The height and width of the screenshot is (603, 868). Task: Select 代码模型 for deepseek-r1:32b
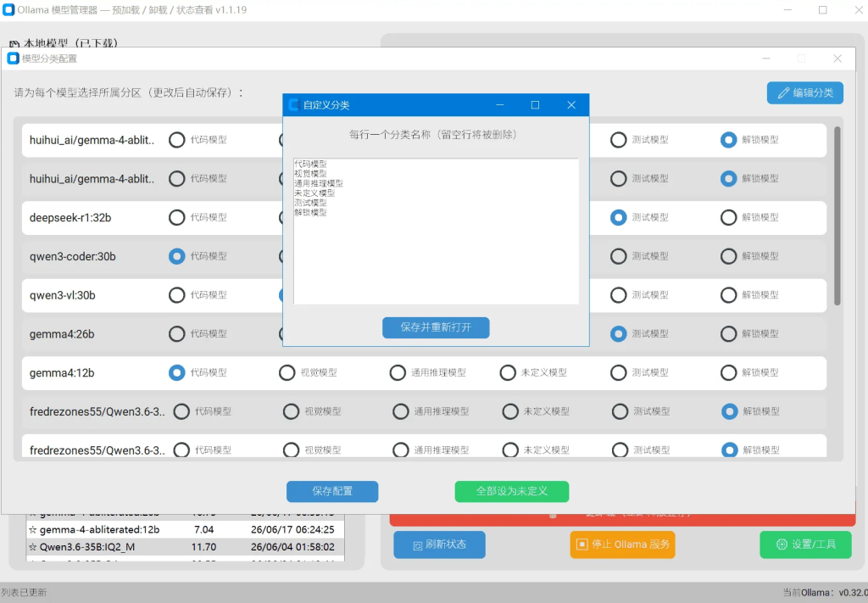[177, 218]
